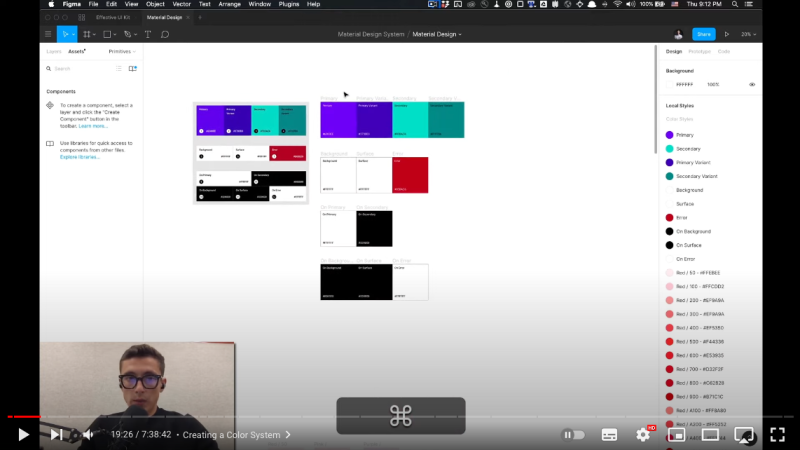
Task: Skip to the next video
Action: click(56, 435)
